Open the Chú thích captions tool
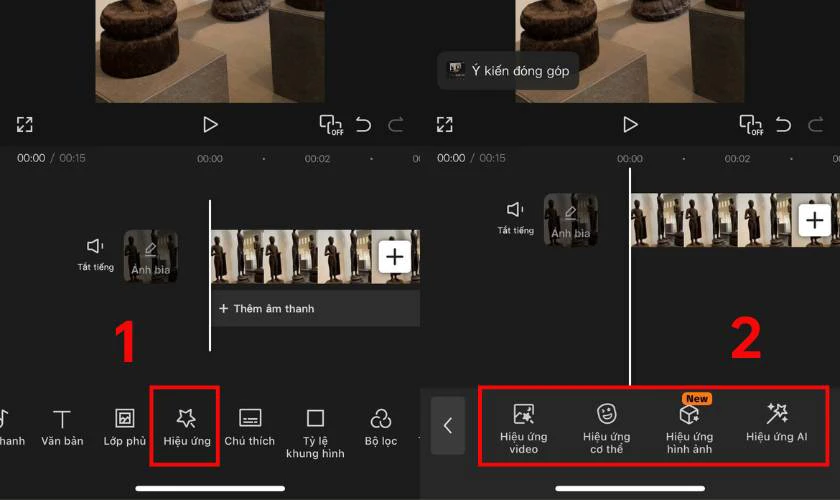Viewport: 840px width, 500px height. coord(249,427)
